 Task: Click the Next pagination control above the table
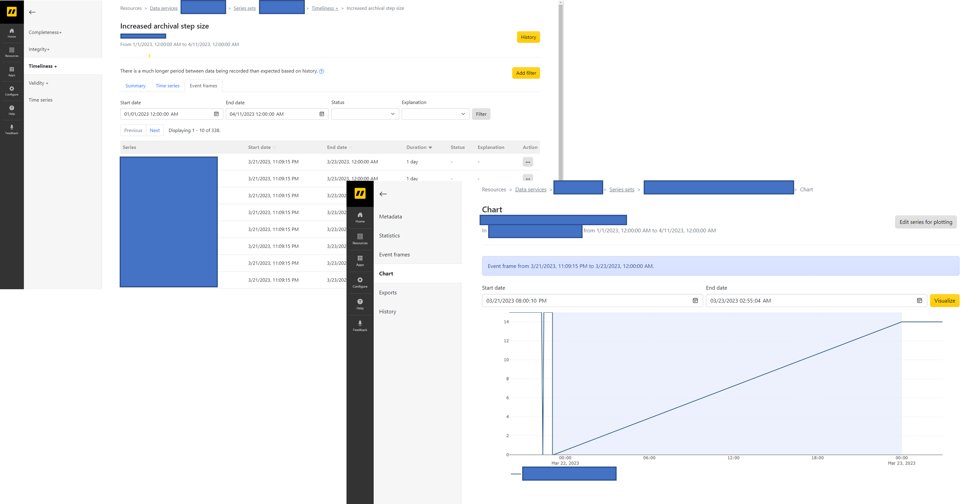coord(154,130)
